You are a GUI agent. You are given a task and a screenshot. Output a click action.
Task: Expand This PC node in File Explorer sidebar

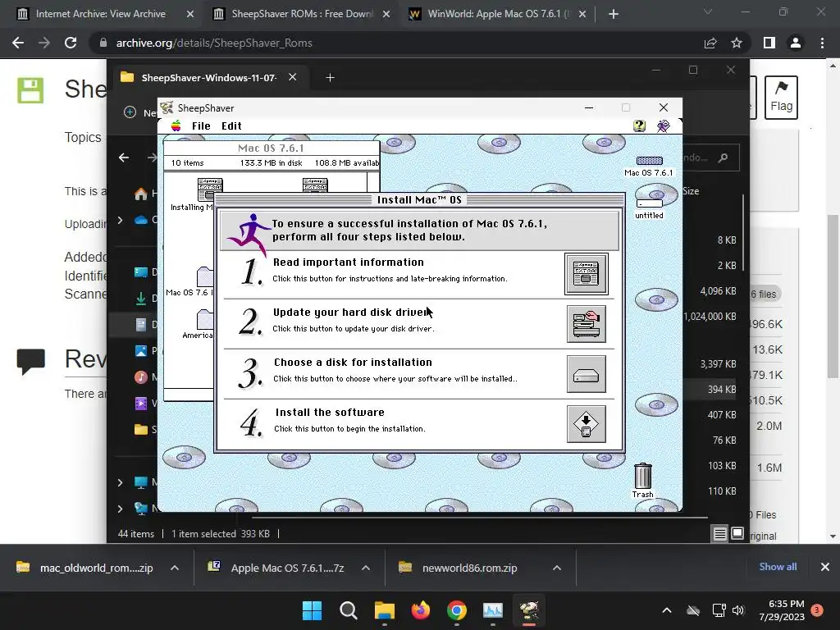[120, 482]
